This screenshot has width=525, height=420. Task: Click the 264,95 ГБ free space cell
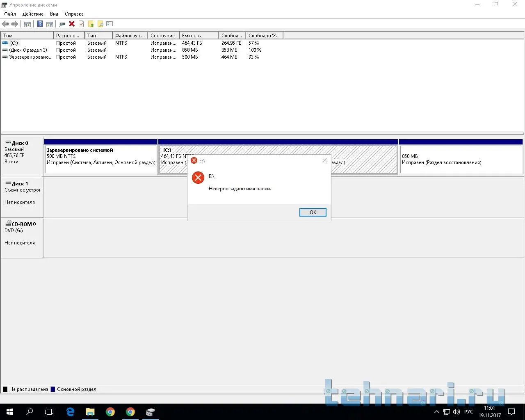231,43
